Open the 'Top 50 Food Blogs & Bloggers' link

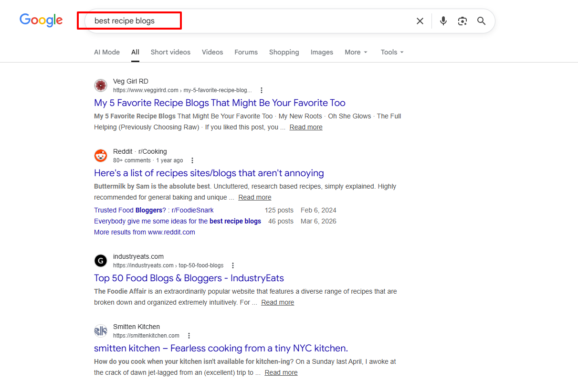189,278
